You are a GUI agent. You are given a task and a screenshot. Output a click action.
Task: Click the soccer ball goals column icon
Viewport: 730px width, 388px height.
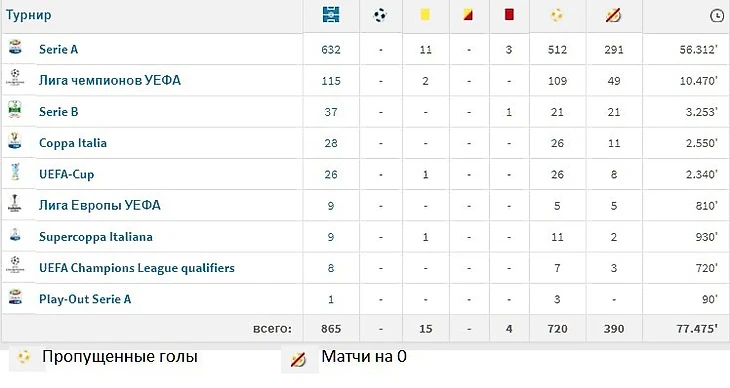[x=380, y=15]
